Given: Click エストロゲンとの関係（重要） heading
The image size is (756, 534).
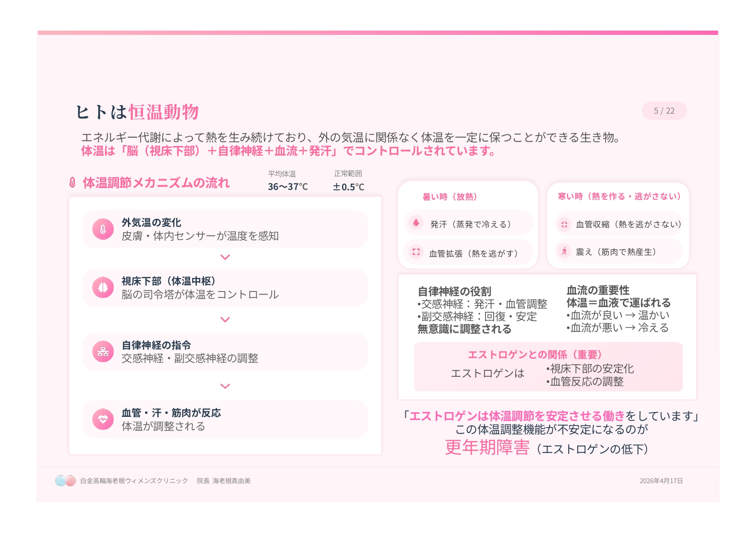Looking at the screenshot, I should 535,355.
